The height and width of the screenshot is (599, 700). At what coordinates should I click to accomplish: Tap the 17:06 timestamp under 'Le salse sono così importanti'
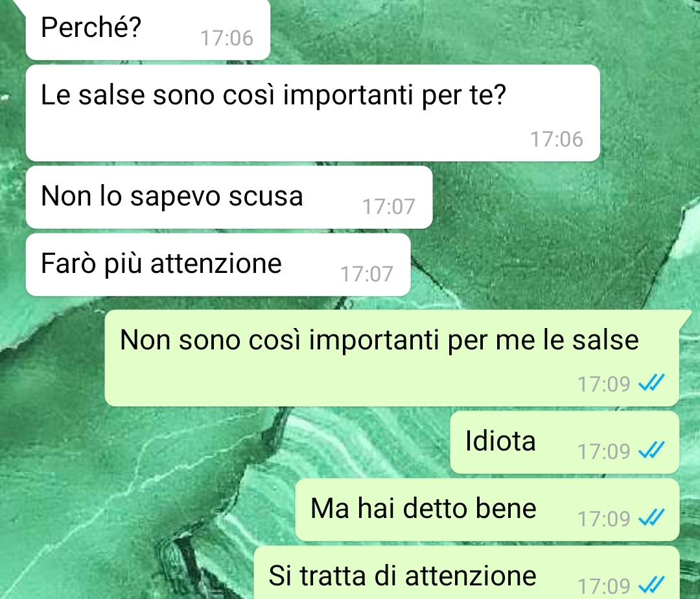coord(557,139)
